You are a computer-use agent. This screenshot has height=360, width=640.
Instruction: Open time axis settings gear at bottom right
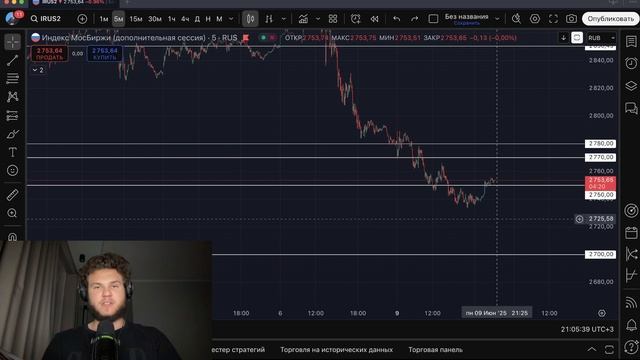[602, 313]
